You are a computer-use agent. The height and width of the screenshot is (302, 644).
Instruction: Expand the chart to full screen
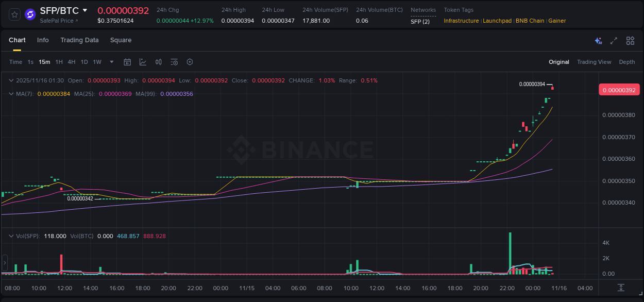[613, 40]
